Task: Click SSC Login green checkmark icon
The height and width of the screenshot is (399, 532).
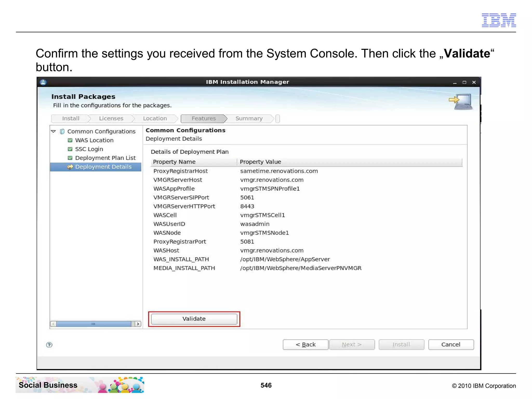Action: (70, 149)
